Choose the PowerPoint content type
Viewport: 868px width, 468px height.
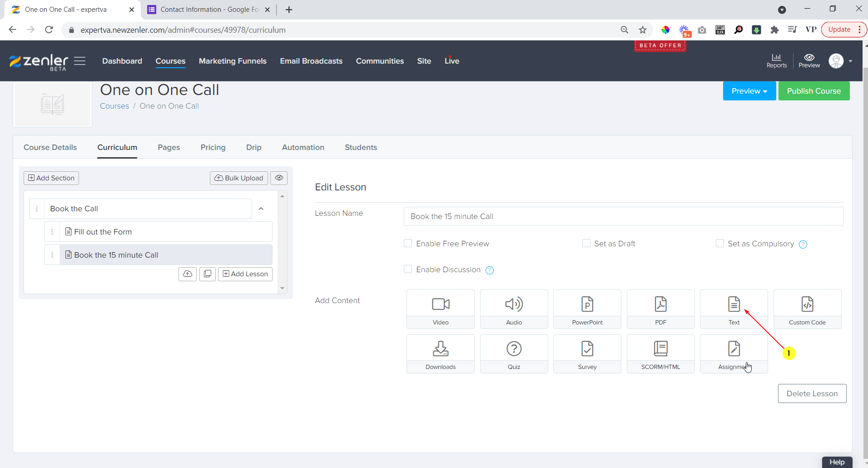[587, 309]
